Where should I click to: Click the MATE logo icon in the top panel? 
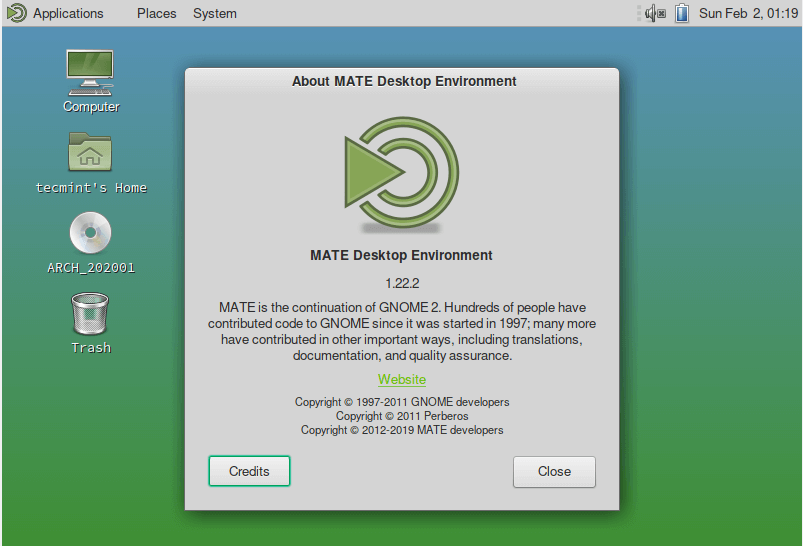(x=16, y=13)
